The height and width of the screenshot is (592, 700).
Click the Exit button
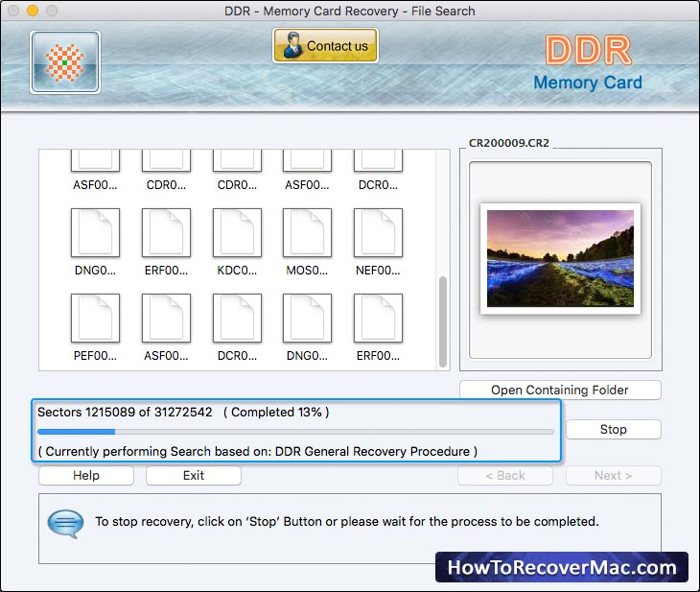coord(194,475)
